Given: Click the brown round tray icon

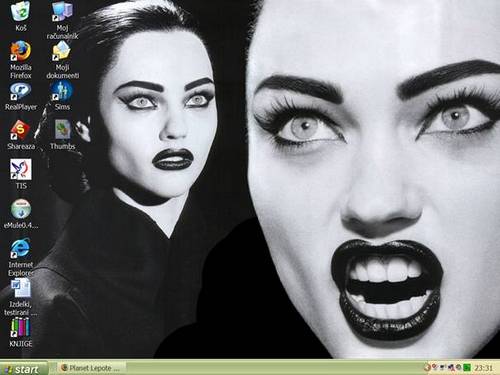Looking at the screenshot, I should pos(427,367).
